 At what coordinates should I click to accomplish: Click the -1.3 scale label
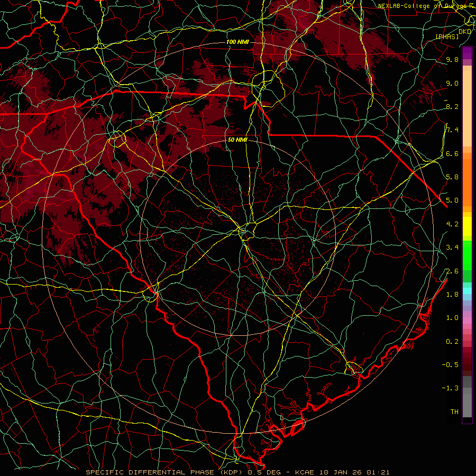(x=450, y=388)
